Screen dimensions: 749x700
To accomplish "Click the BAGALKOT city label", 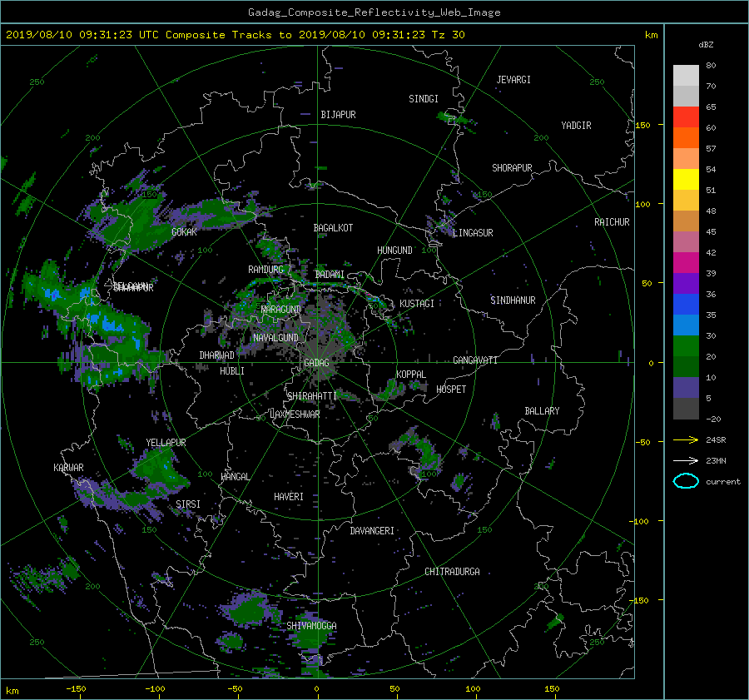I will [333, 228].
